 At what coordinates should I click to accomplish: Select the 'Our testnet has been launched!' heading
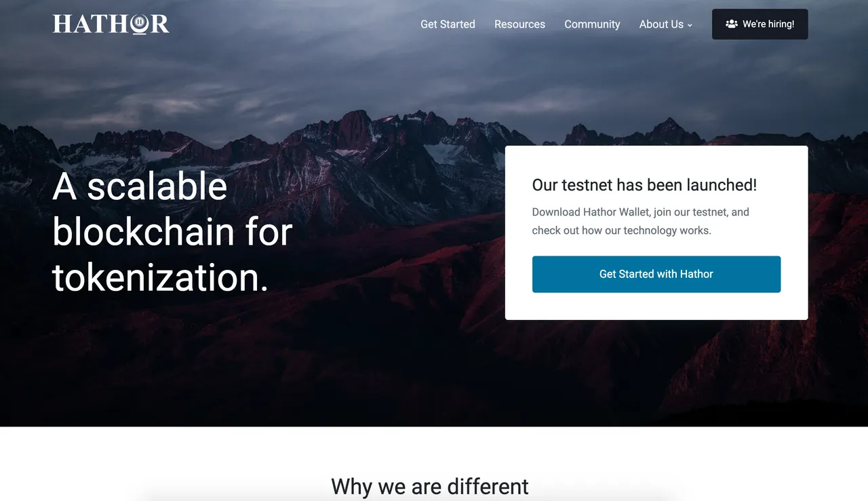644,185
